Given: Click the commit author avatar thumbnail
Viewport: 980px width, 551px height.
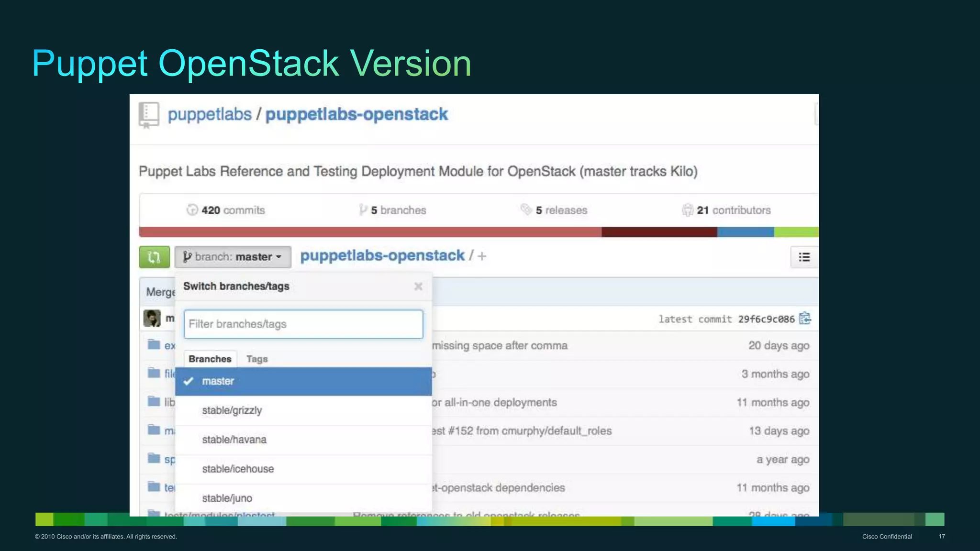Looking at the screenshot, I should click(x=152, y=319).
